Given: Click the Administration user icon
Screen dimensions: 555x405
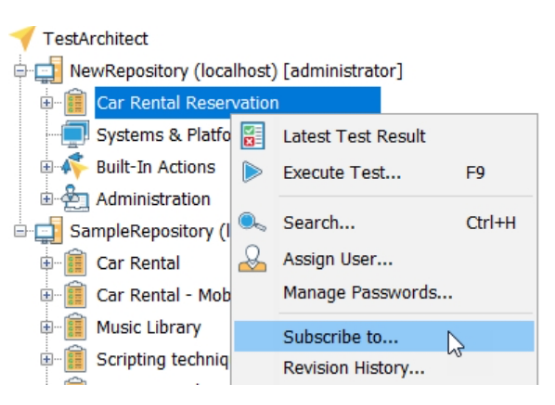Looking at the screenshot, I should click(x=75, y=199).
